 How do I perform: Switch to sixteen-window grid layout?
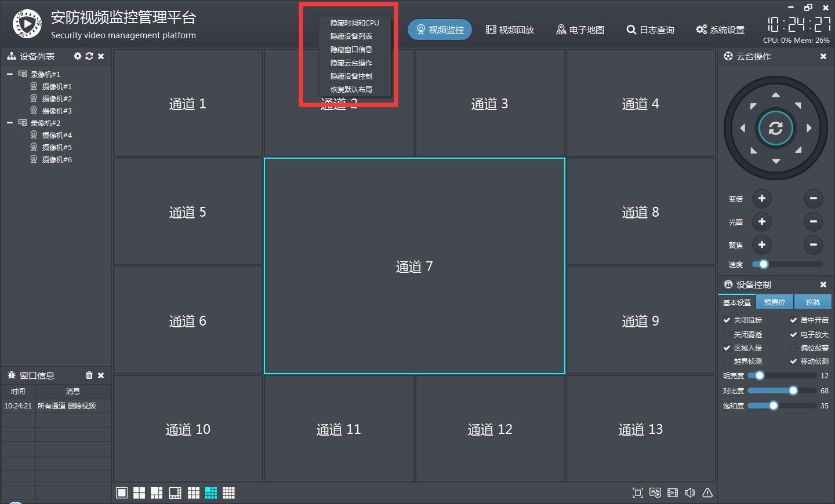[229, 493]
